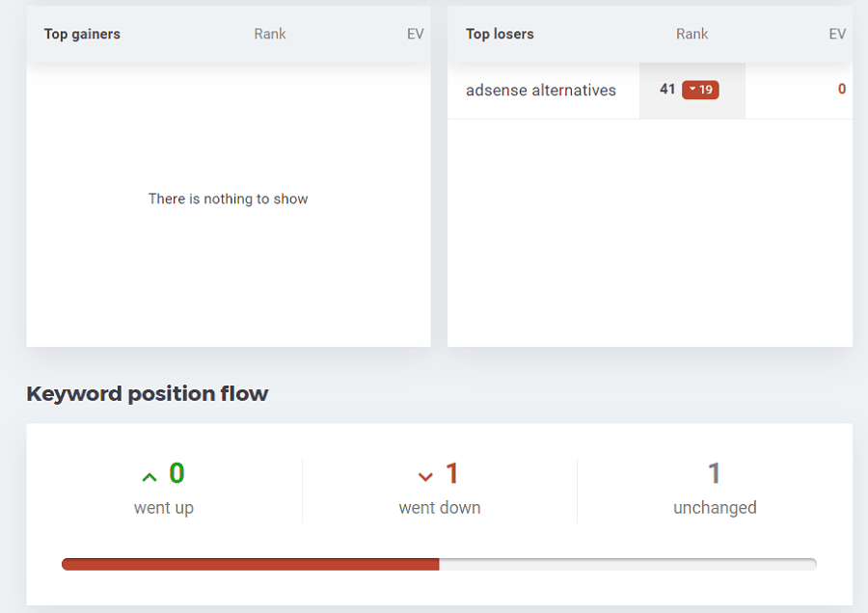Click the Top gainers header label
The image size is (868, 613).
pos(82,34)
